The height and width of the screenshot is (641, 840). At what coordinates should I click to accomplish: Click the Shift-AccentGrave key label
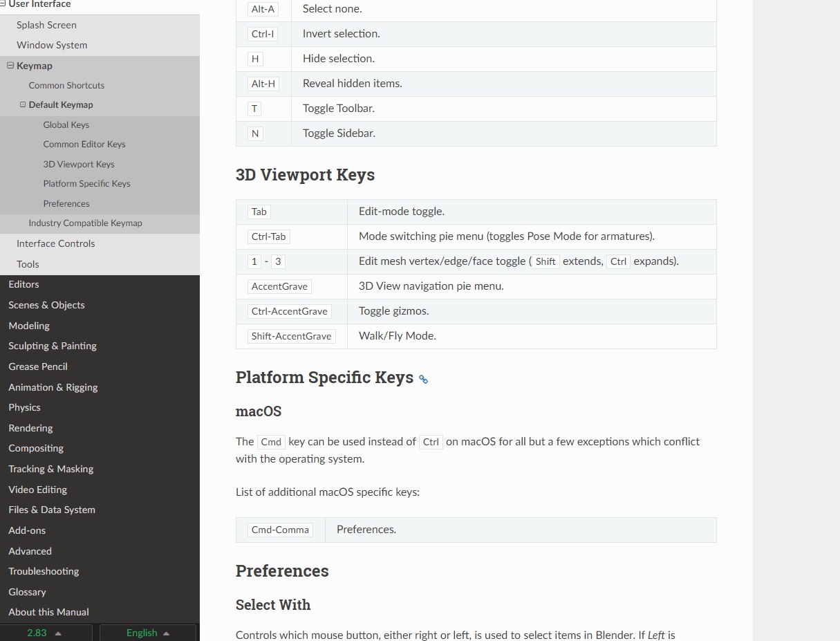pos(292,336)
